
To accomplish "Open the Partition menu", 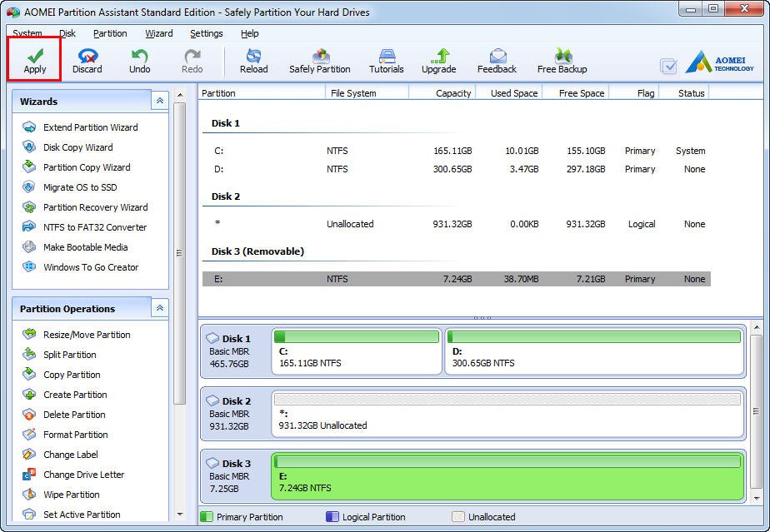I will (110, 33).
